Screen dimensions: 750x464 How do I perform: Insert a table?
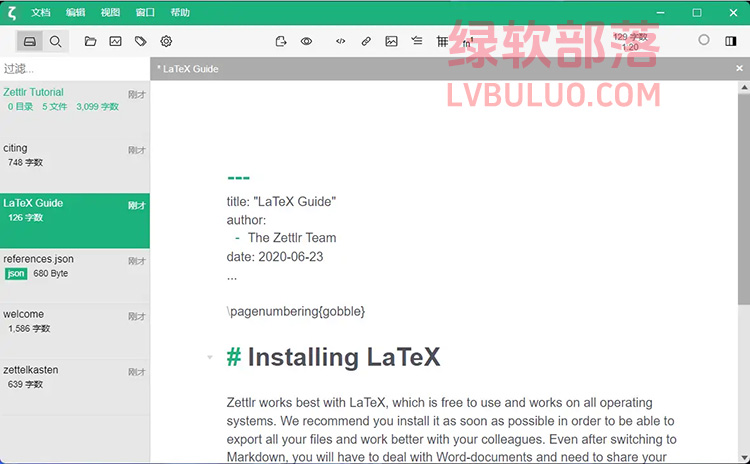(x=442, y=41)
